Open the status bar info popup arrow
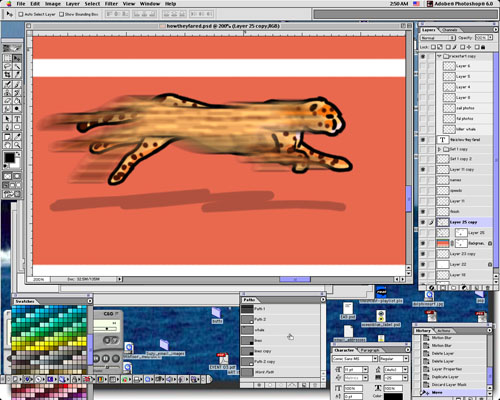The width and height of the screenshot is (500, 400). point(119,279)
